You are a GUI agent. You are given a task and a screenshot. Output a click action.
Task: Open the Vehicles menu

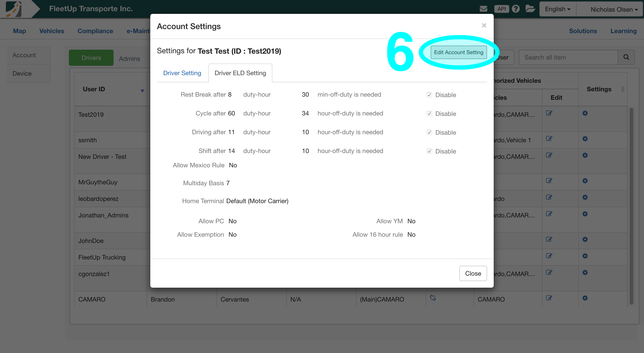point(52,31)
